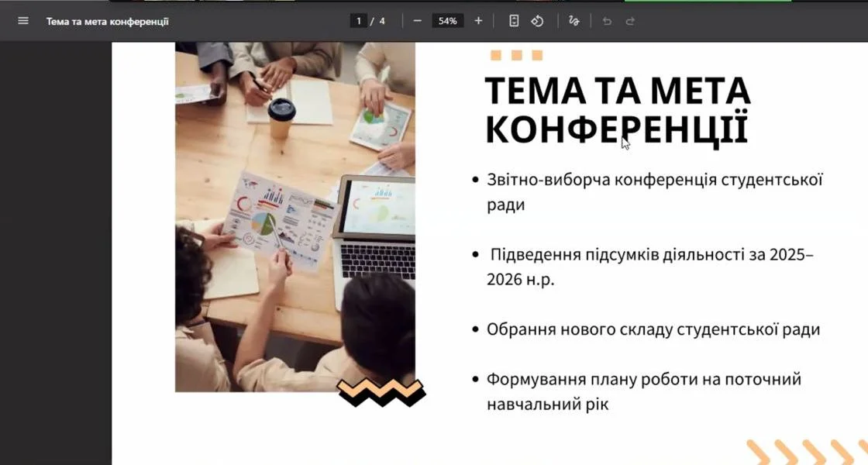Image resolution: width=868 pixels, height=465 pixels.
Task: Click the 54% zoom level field
Action: tap(448, 21)
